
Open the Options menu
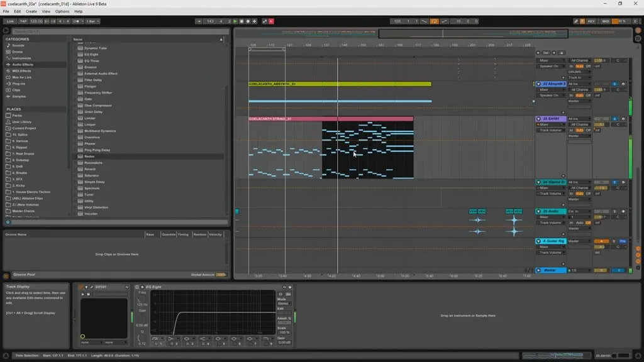62,11
